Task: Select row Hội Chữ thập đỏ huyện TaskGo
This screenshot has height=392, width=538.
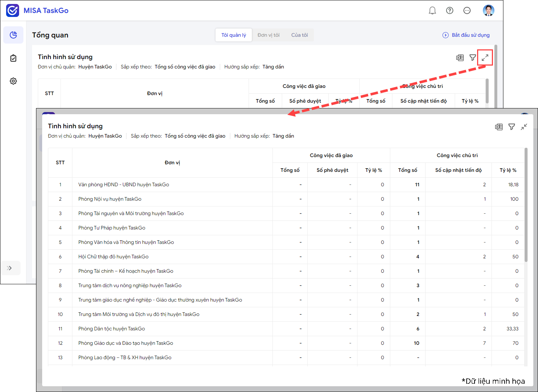Action: tap(286, 257)
